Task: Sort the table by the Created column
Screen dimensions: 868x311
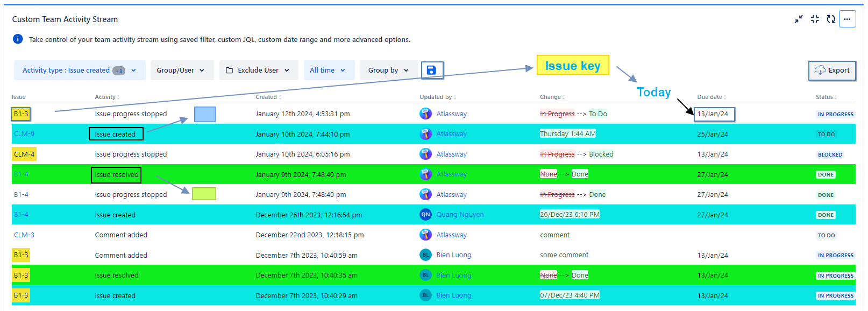Action: click(268, 97)
